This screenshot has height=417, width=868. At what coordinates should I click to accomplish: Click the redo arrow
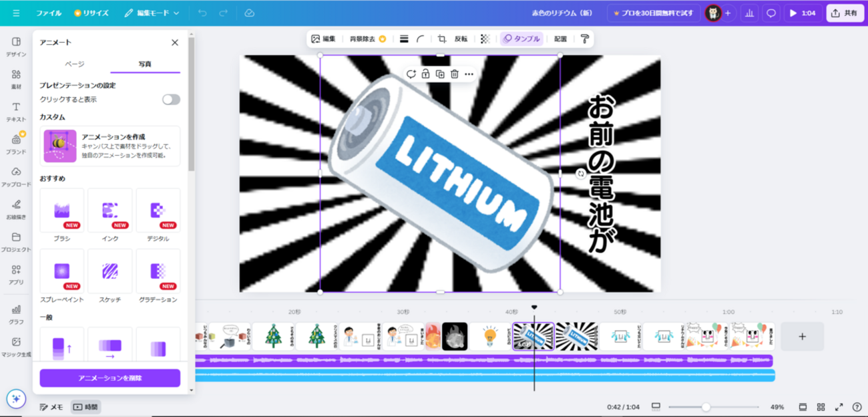pyautogui.click(x=223, y=13)
